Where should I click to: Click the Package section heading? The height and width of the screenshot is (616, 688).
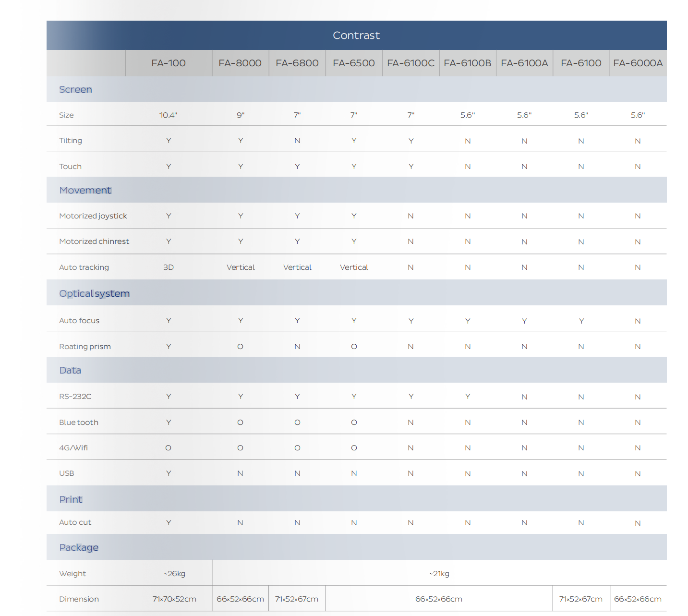click(79, 547)
